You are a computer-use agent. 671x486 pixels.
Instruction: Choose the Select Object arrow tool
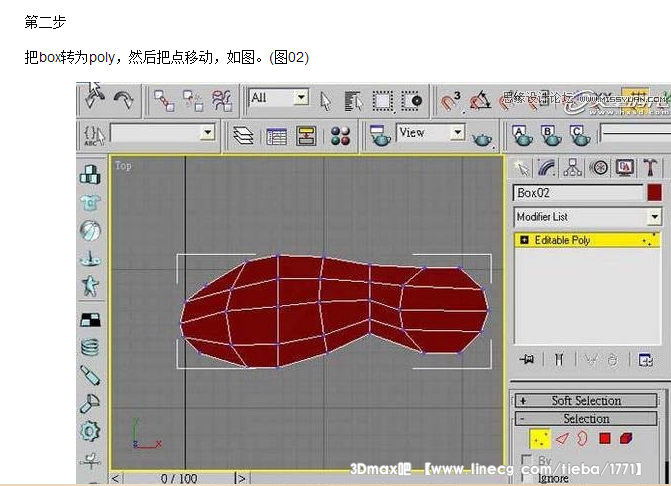(325, 101)
